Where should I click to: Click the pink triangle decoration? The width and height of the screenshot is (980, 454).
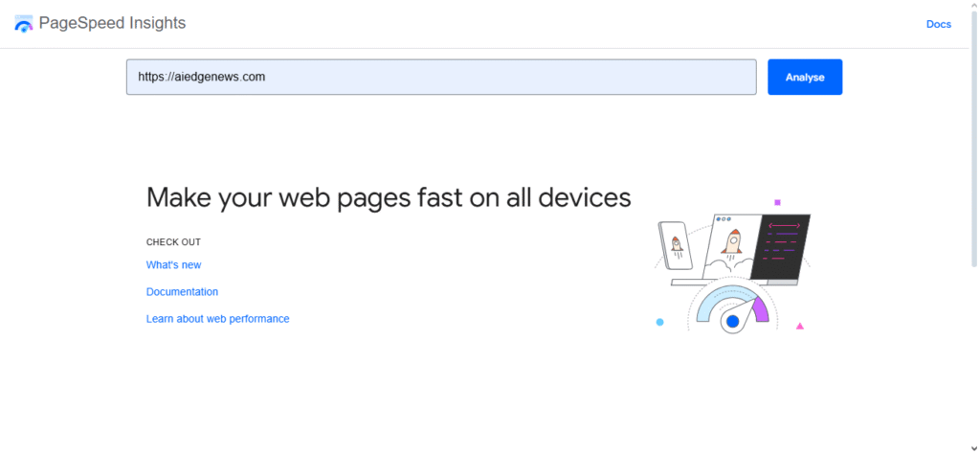[800, 326]
